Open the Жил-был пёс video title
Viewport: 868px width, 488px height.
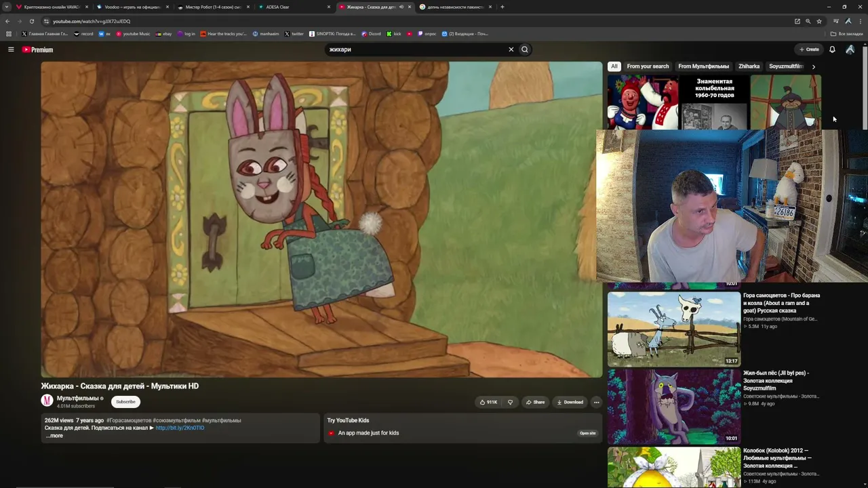(776, 380)
